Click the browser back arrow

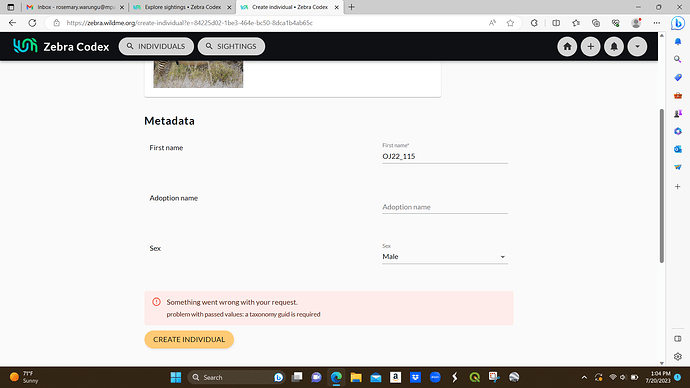(x=12, y=23)
